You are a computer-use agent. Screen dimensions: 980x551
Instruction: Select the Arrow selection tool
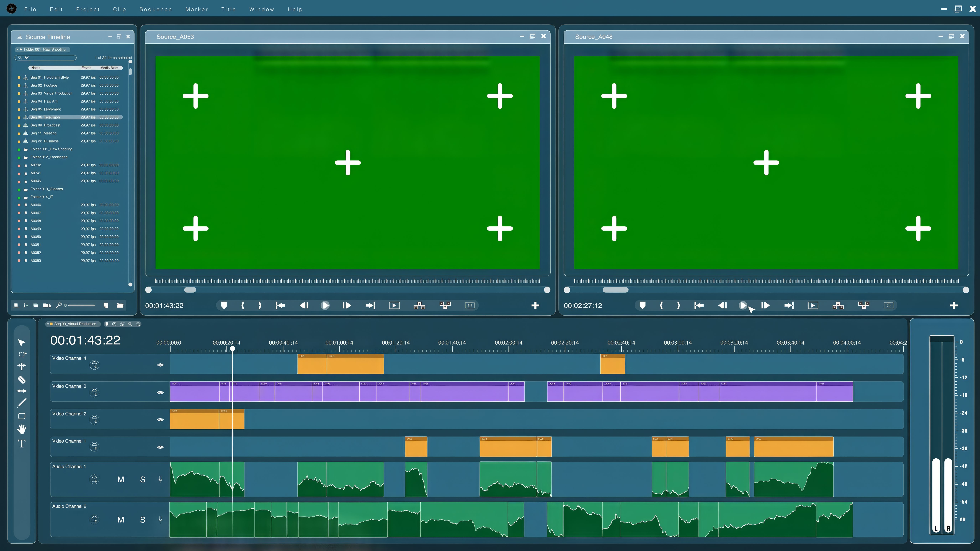tap(22, 343)
